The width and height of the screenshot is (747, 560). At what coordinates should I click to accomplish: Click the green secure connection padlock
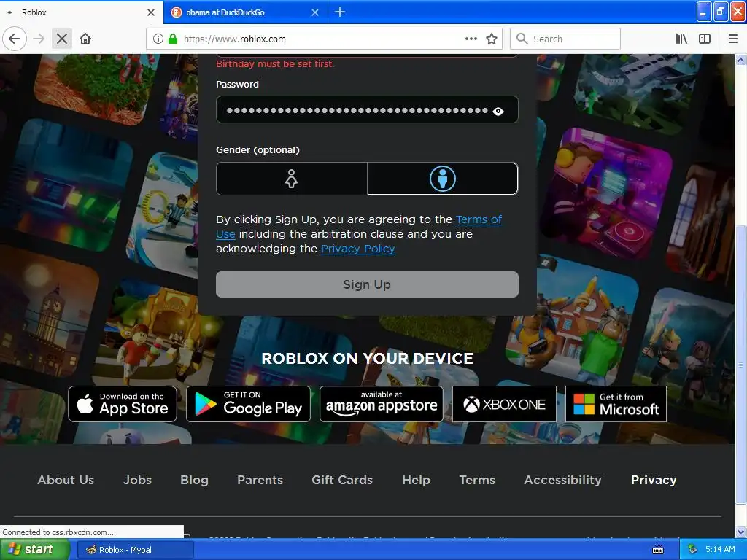point(173,39)
